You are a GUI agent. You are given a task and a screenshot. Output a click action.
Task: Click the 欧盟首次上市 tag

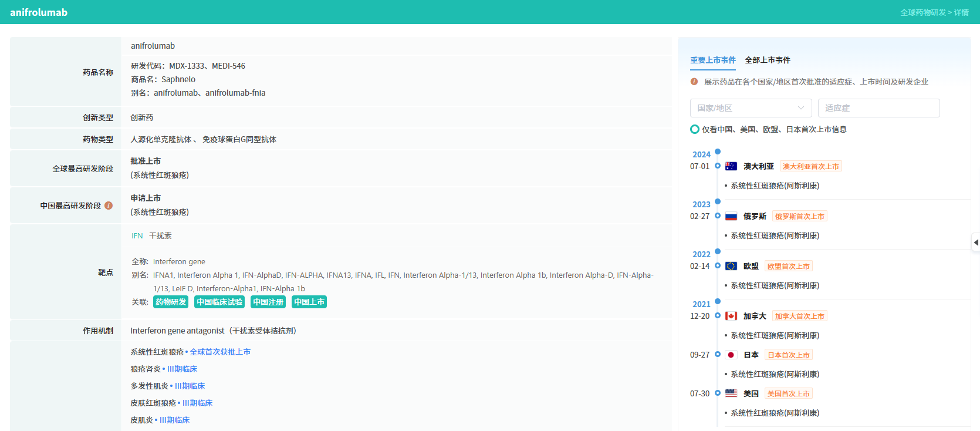tap(789, 266)
